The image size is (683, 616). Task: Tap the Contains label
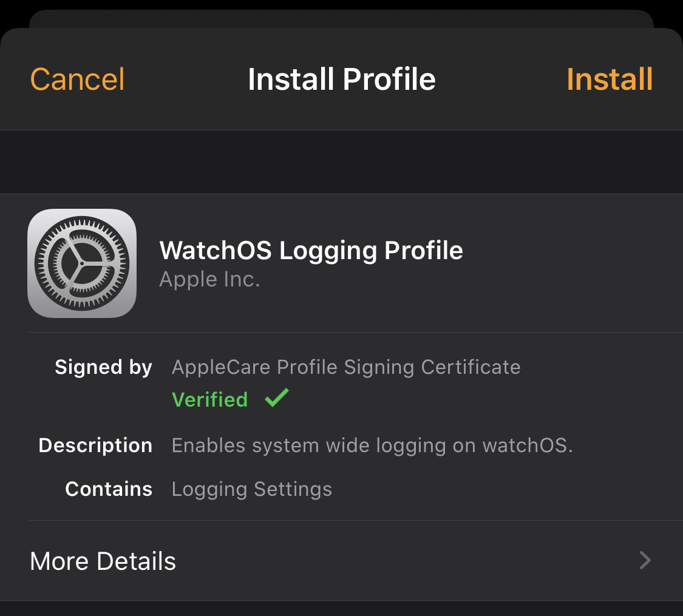pos(109,489)
